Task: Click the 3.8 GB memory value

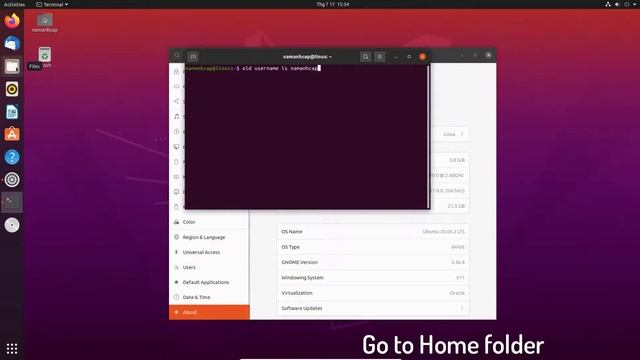Action: coord(457,160)
